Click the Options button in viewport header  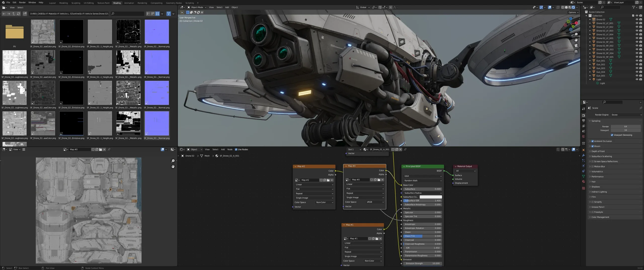tap(573, 12)
